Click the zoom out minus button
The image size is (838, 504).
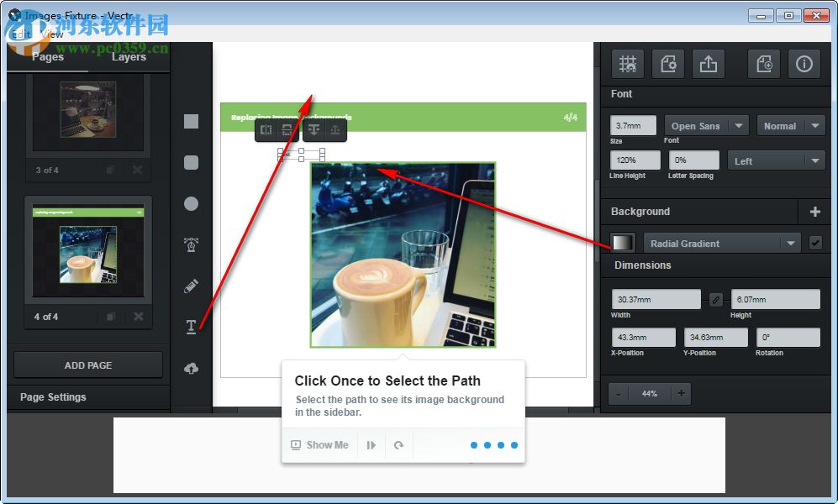(x=619, y=394)
